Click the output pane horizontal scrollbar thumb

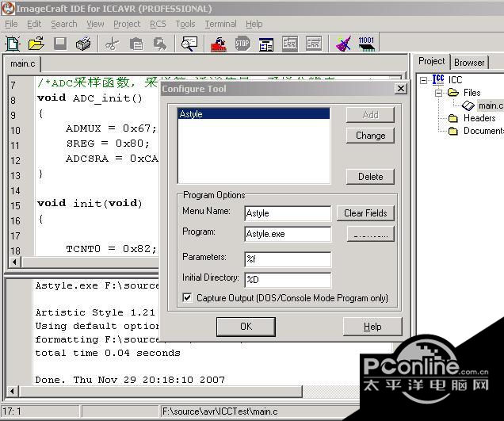coord(161,392)
